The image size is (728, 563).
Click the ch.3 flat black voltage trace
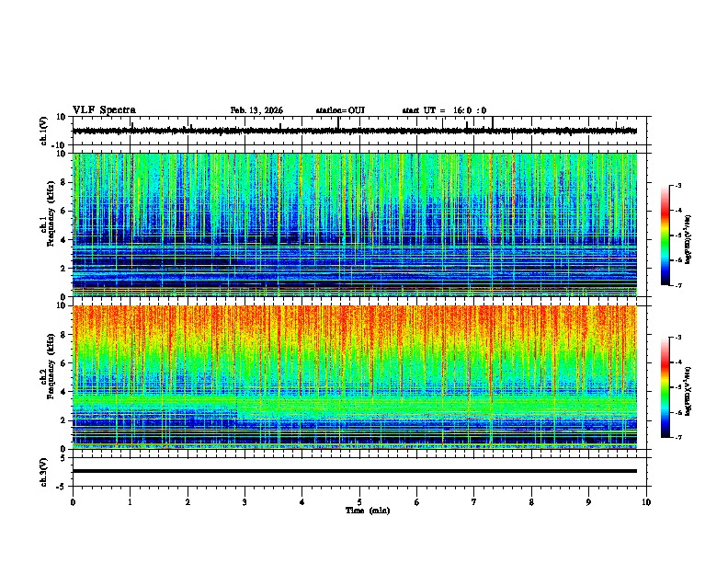pos(355,471)
